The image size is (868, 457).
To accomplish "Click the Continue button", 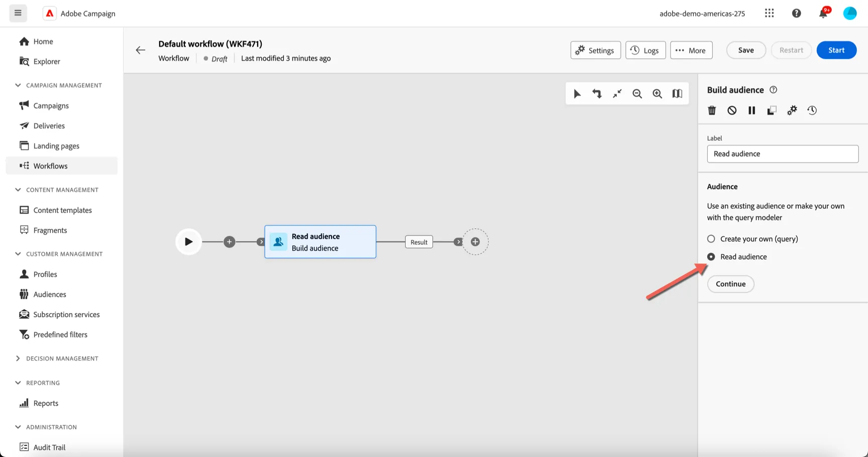I will click(731, 284).
